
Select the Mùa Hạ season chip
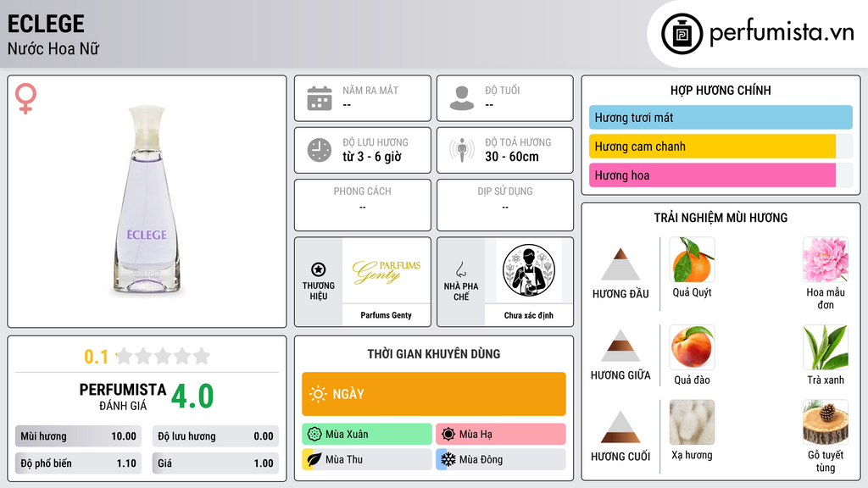click(x=501, y=434)
